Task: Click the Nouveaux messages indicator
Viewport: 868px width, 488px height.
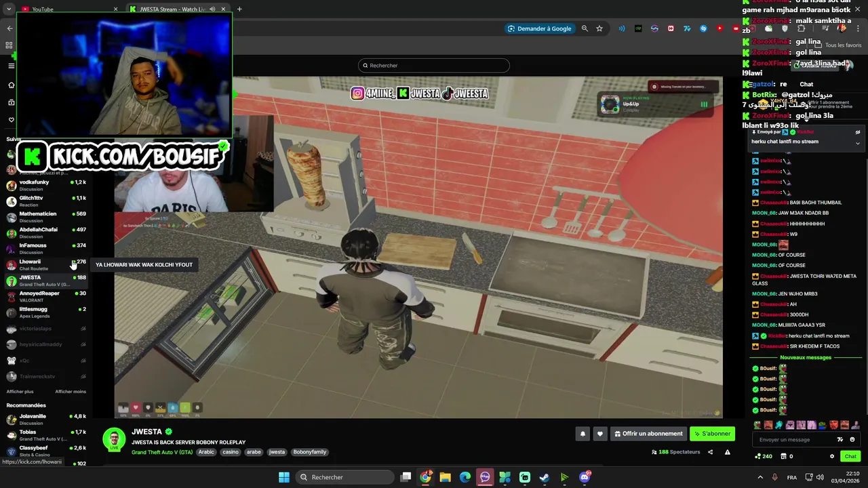Action: coord(806,357)
